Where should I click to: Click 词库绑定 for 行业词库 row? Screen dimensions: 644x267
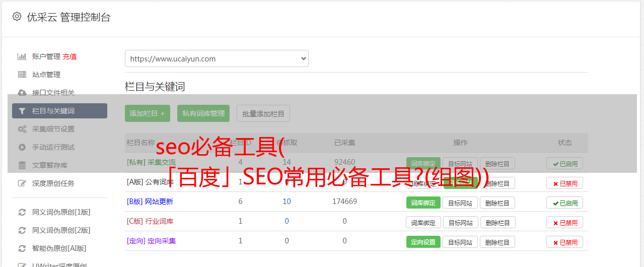click(423, 222)
